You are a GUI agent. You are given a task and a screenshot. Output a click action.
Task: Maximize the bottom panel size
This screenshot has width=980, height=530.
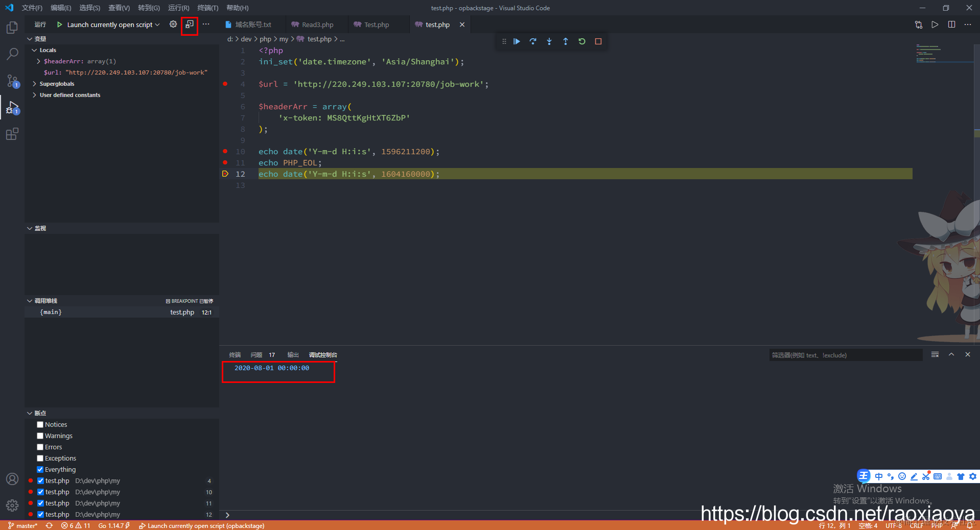click(x=951, y=355)
